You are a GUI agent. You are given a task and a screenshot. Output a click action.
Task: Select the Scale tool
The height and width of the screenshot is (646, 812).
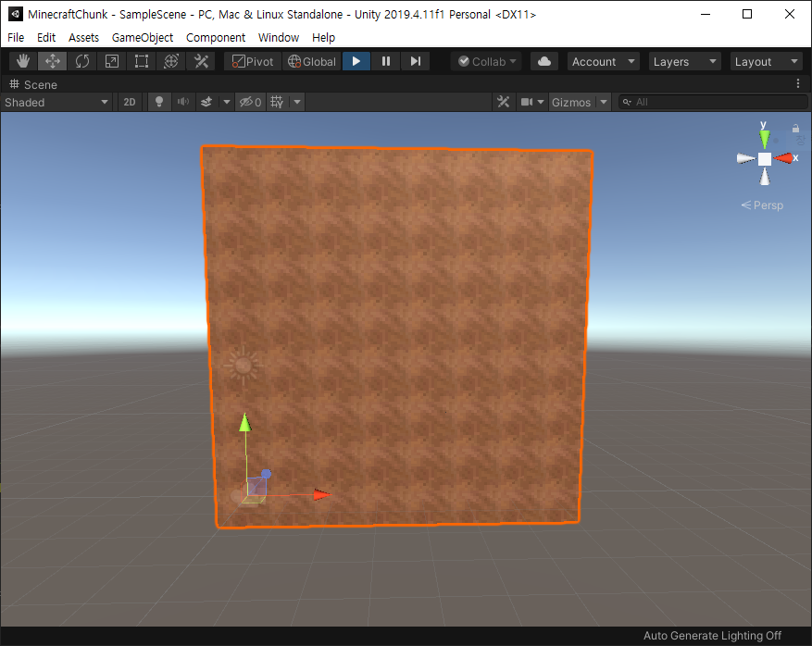111,61
